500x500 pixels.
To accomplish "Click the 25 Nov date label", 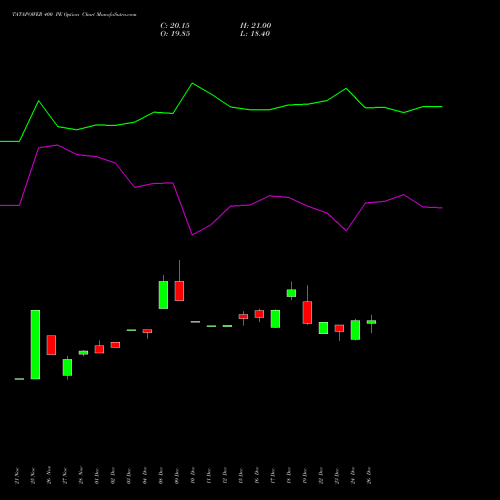I will coord(33,475).
